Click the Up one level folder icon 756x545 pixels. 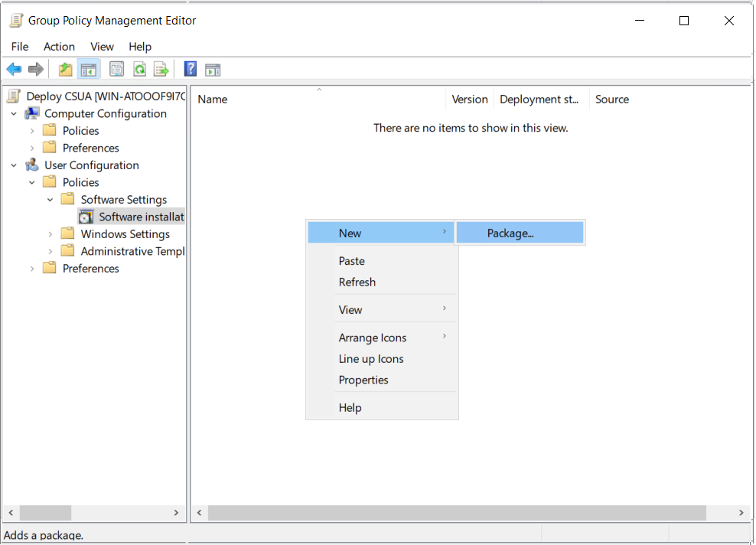[66, 70]
